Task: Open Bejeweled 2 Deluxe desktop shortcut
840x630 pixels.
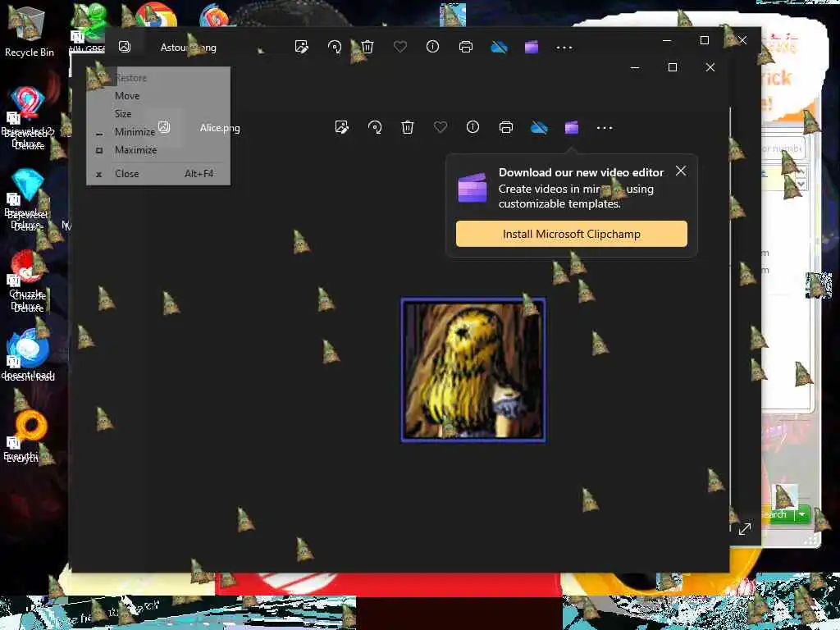Action: coord(27,116)
